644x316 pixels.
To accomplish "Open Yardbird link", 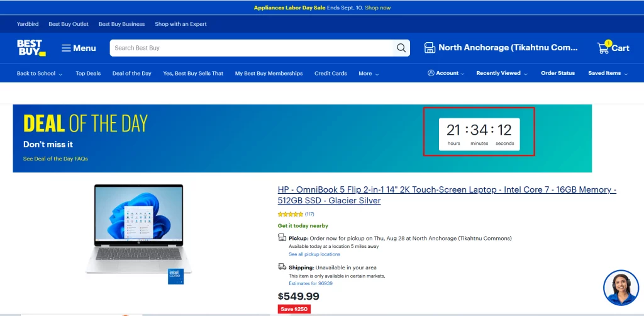I will pos(28,24).
